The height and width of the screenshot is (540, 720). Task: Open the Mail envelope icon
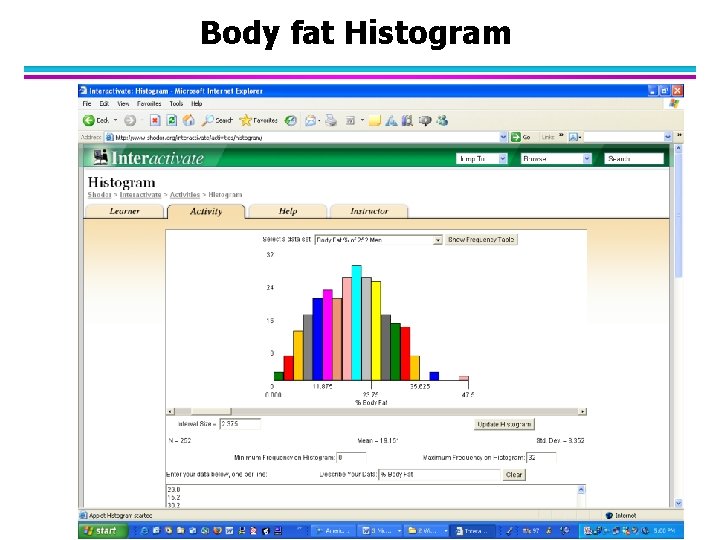tap(310, 121)
